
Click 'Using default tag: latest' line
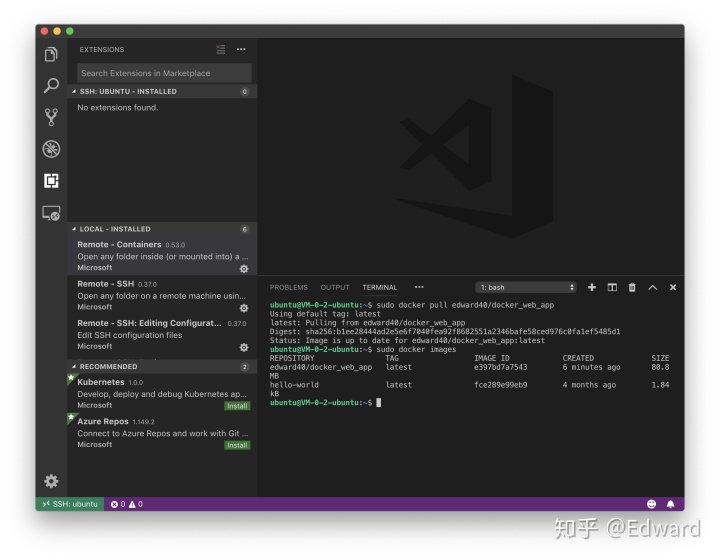pyautogui.click(x=325, y=314)
